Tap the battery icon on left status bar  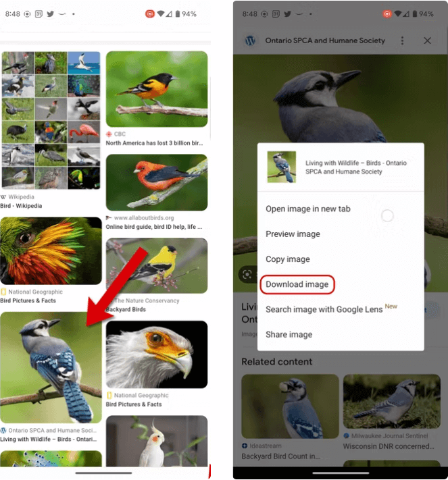[x=178, y=14]
